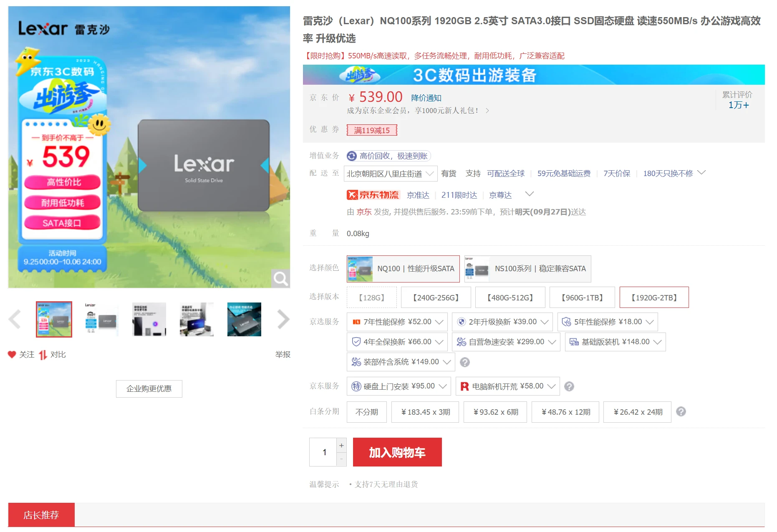Image resolution: width=777 pixels, height=532 pixels.
Task: Expand delivery support options chevron after 180天只换不修
Action: click(x=701, y=173)
